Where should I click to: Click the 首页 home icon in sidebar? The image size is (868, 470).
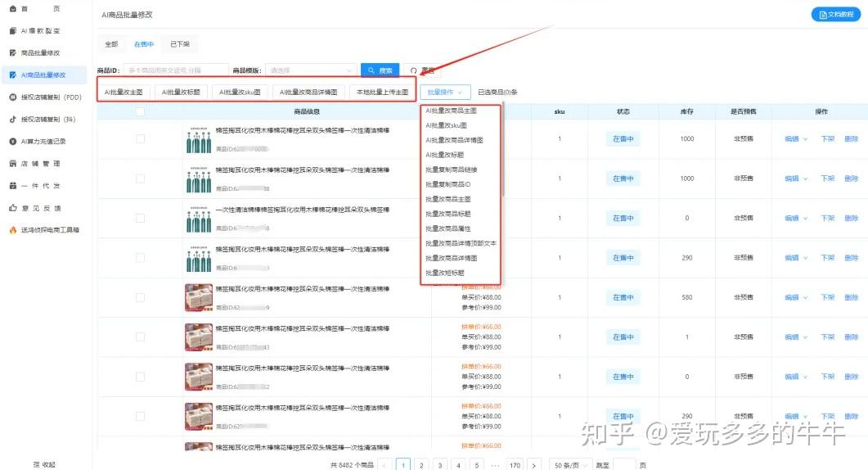pos(12,8)
